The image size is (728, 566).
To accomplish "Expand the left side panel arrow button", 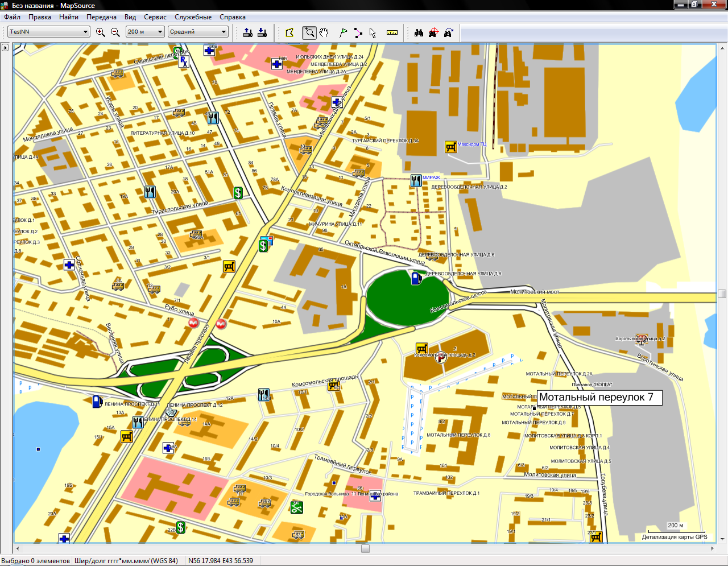I will (5, 48).
